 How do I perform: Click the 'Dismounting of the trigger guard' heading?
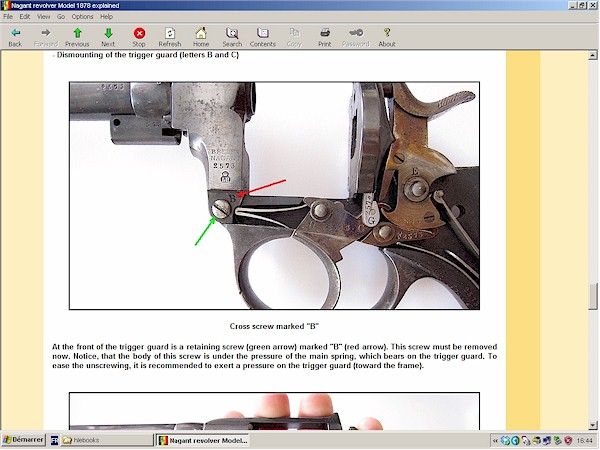coord(148,55)
